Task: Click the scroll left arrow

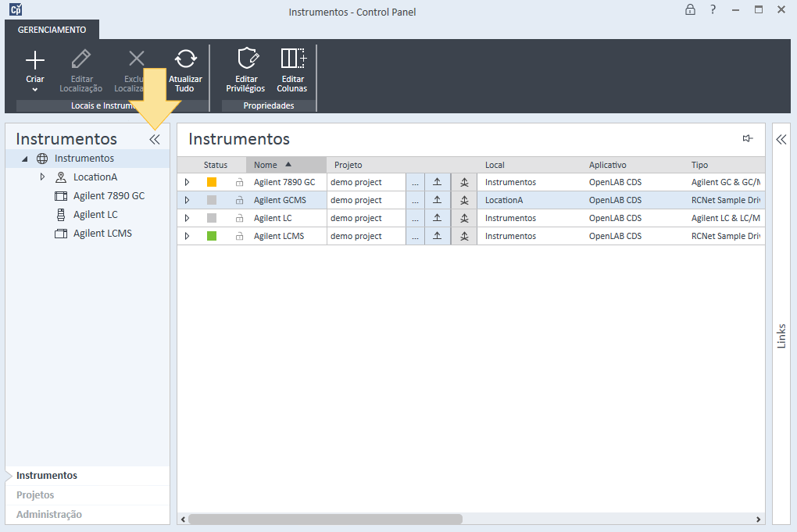Action: [x=183, y=520]
